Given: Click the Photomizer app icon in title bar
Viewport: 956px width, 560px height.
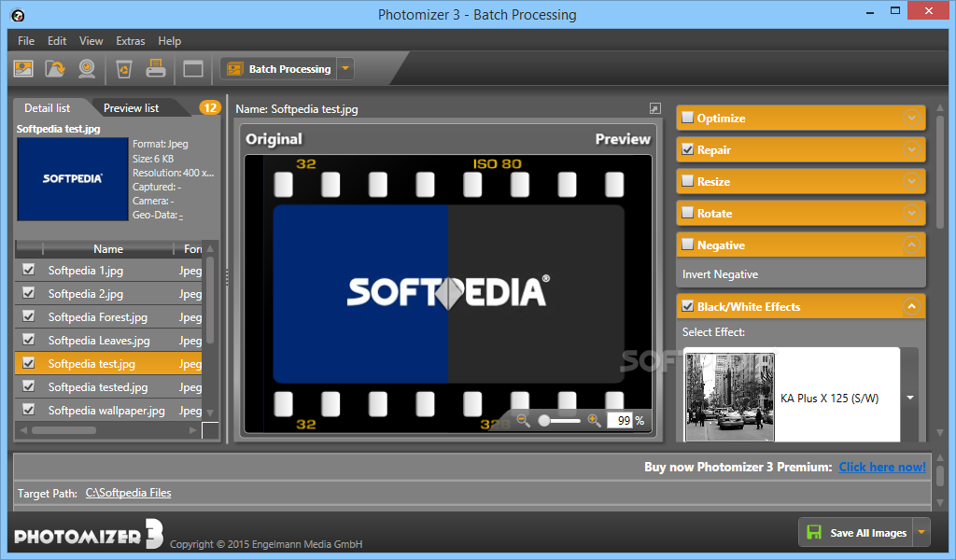Looking at the screenshot, I should point(19,15).
